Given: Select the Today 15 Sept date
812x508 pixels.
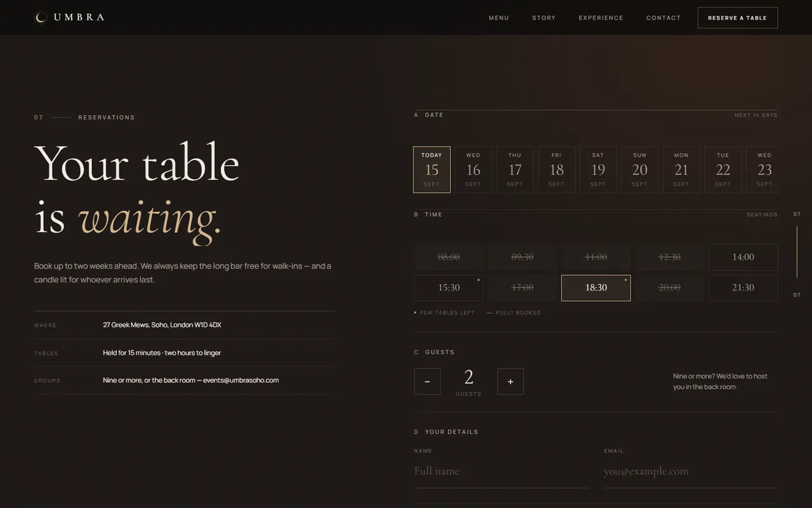Looking at the screenshot, I should tap(432, 170).
